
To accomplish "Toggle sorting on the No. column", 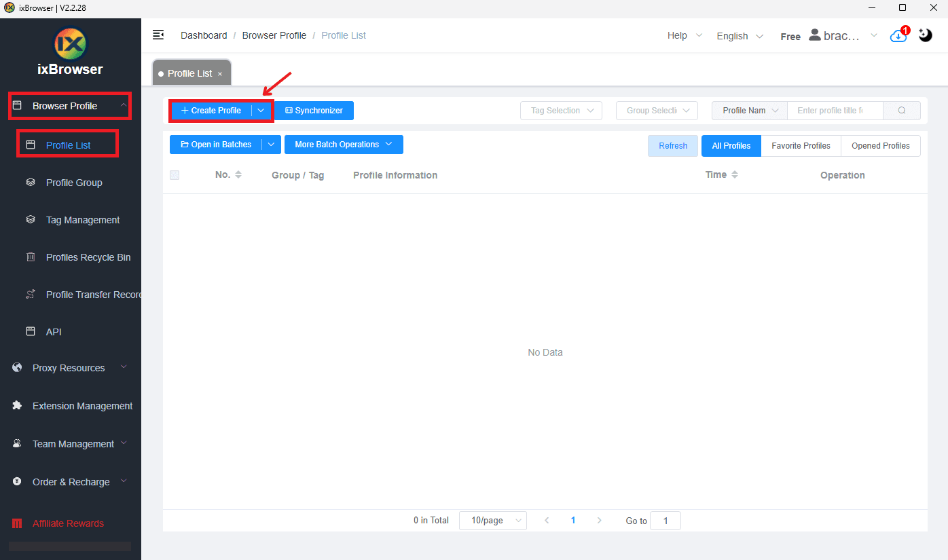I will [238, 174].
